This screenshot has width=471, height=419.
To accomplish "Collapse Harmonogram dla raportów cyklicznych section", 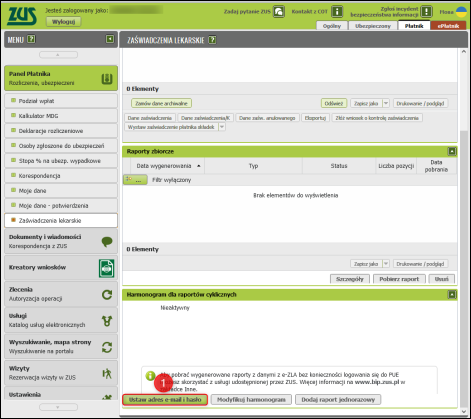I will tap(452, 295).
